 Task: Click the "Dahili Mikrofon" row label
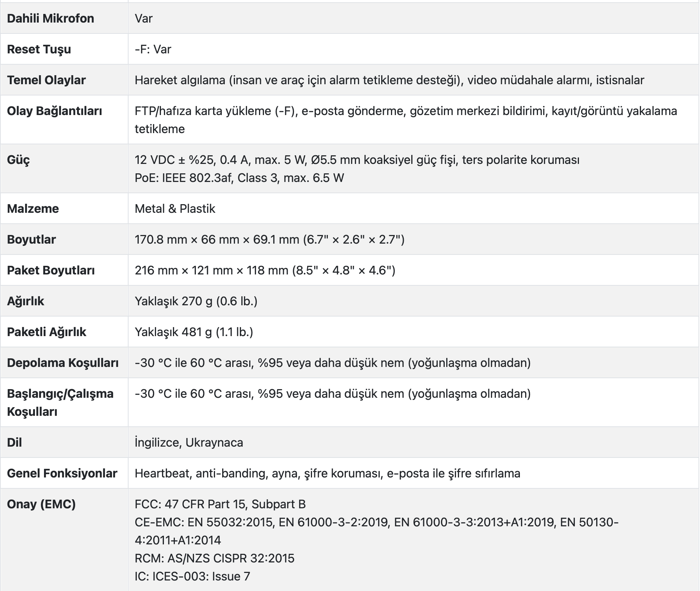[50, 18]
